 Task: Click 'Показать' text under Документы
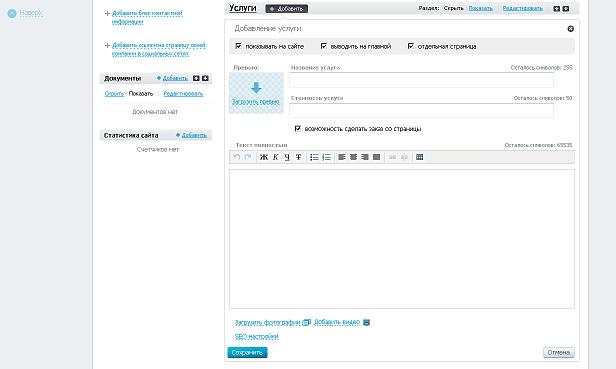(x=141, y=94)
